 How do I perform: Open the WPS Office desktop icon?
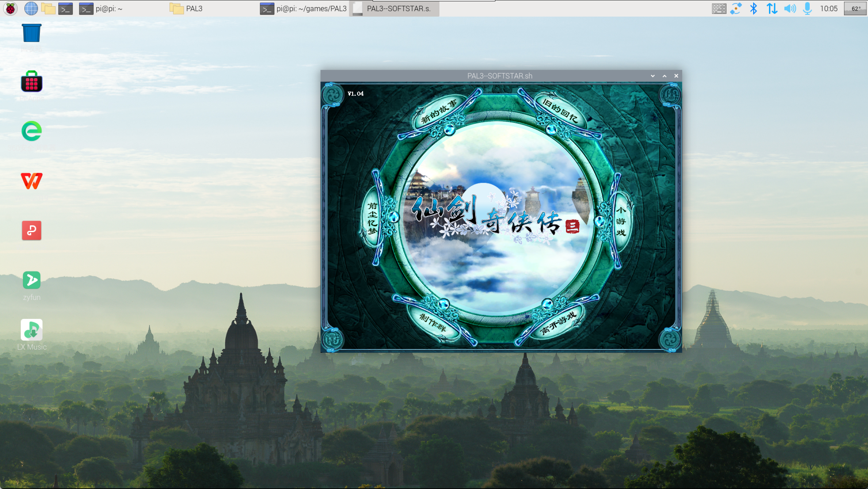click(x=32, y=181)
